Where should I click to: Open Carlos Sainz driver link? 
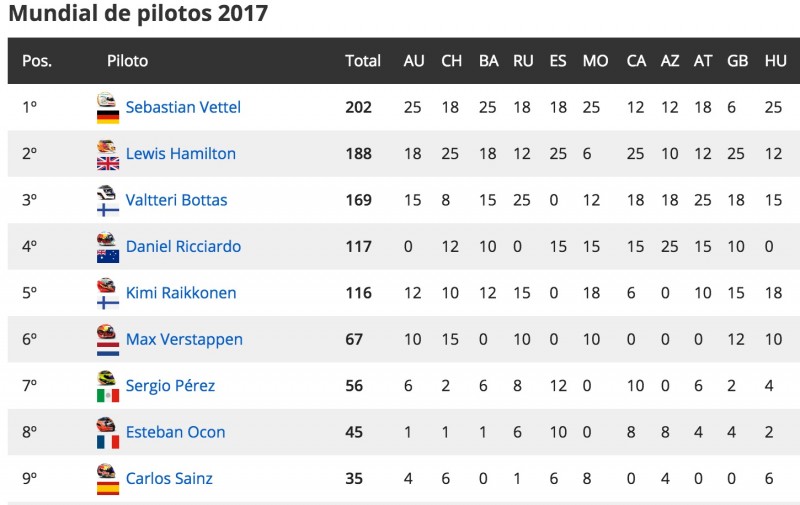pyautogui.click(x=169, y=478)
